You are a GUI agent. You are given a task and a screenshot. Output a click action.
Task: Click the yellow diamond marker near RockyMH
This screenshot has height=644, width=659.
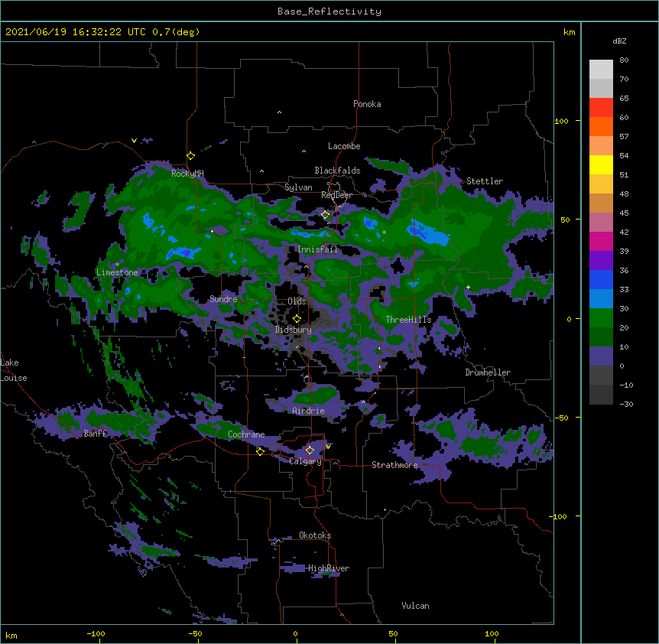point(190,156)
